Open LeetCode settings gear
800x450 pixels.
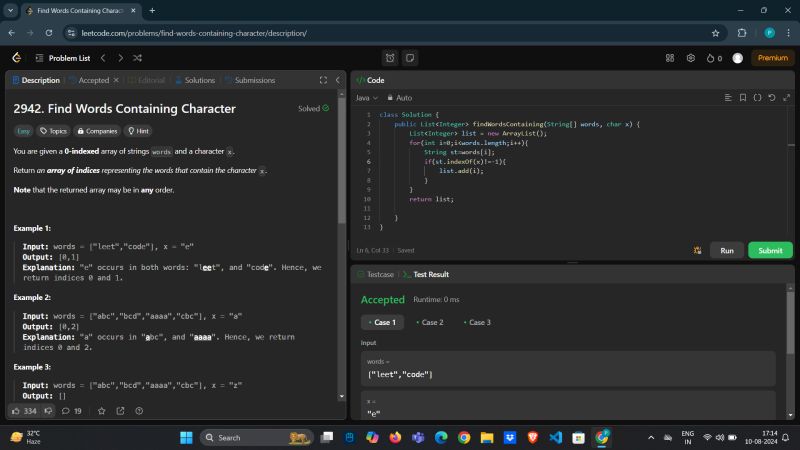tap(690, 58)
